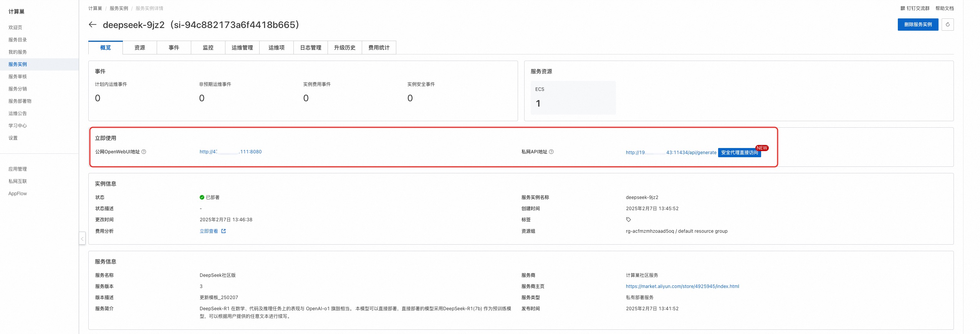Click the 删除服务实例 button

[x=918, y=25]
